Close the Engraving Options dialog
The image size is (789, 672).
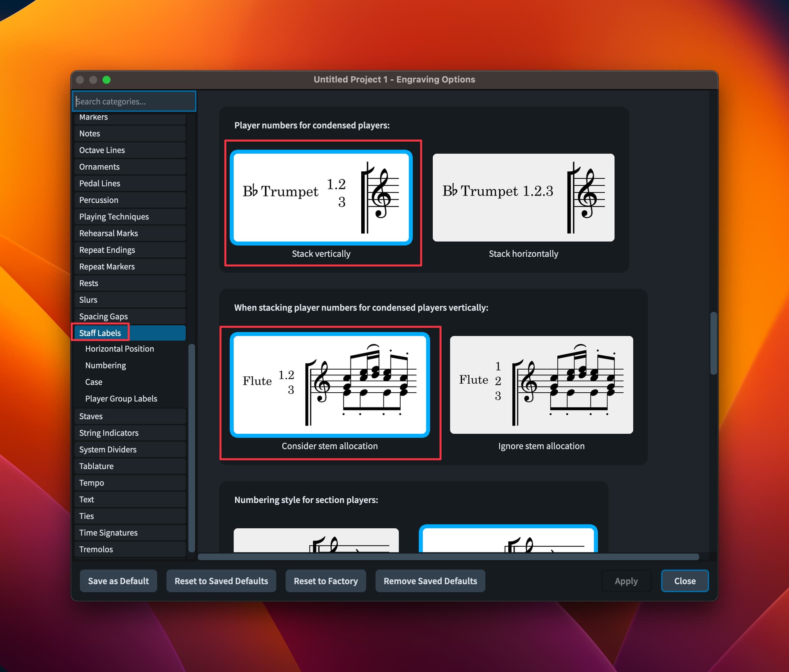685,581
